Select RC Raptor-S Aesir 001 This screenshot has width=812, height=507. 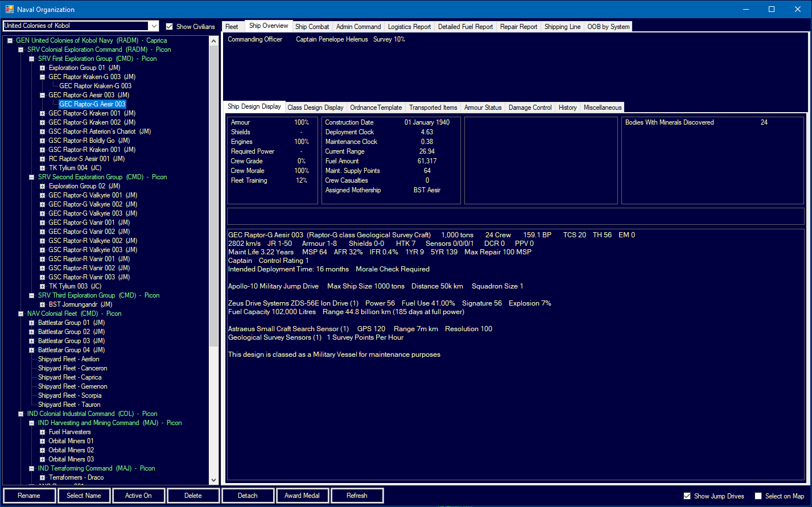point(86,159)
